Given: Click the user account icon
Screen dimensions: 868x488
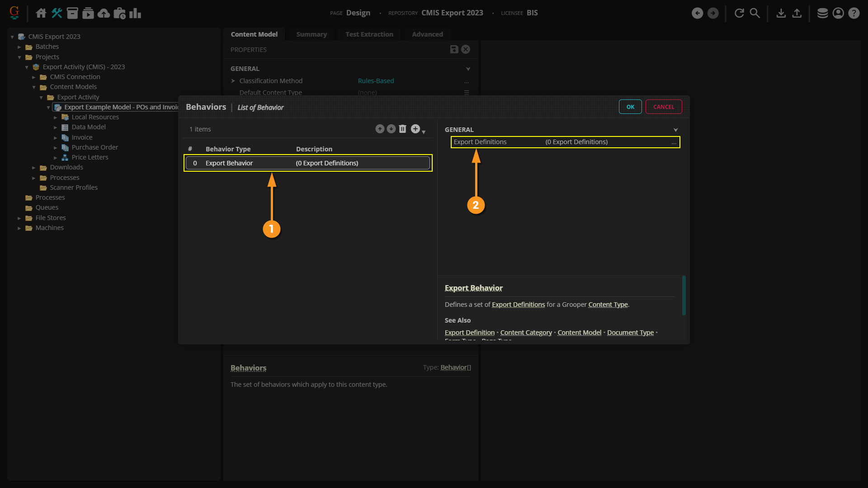Looking at the screenshot, I should pyautogui.click(x=838, y=13).
